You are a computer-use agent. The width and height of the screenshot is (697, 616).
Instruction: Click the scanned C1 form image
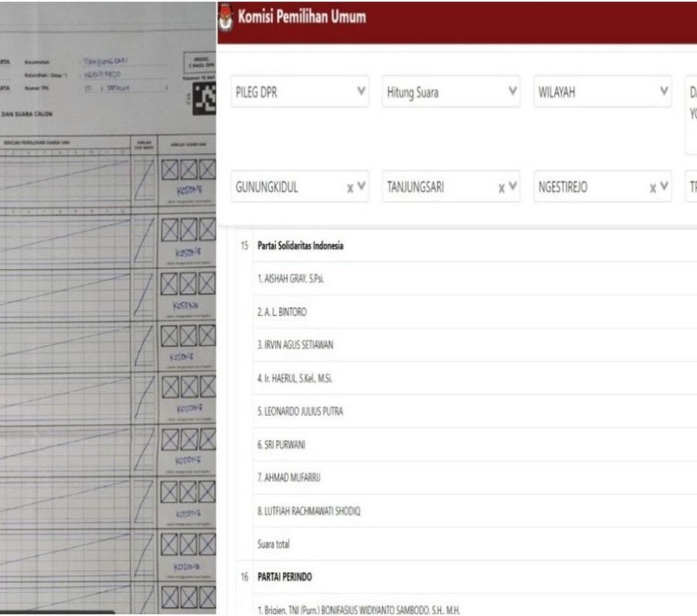point(108,308)
